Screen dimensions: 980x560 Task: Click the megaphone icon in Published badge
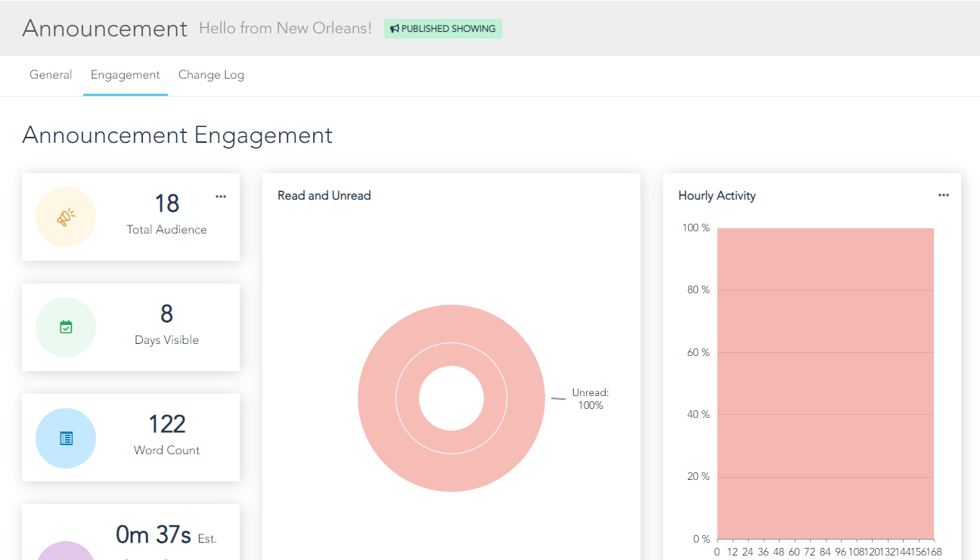click(395, 29)
